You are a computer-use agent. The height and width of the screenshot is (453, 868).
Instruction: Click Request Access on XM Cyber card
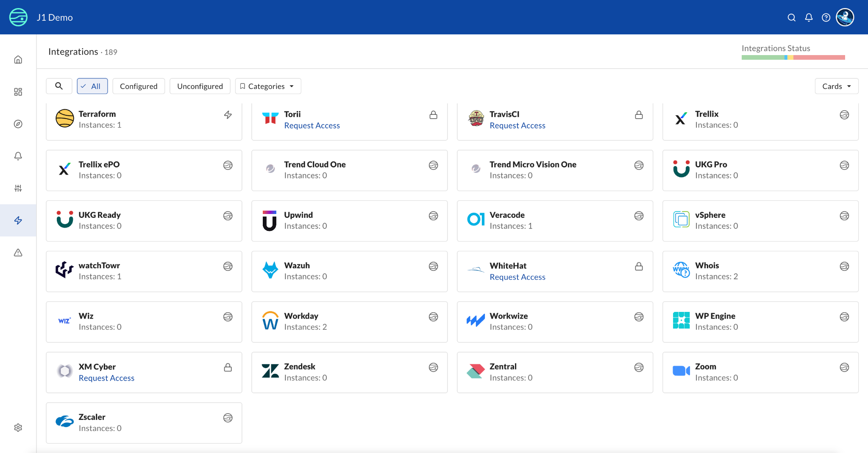[x=106, y=378]
